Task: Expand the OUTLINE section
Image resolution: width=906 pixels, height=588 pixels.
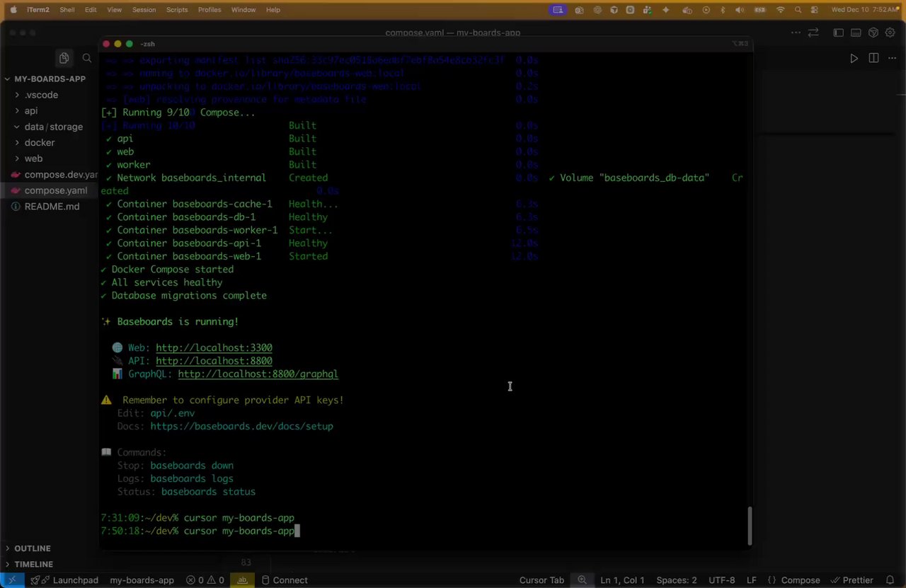Action: (33, 548)
